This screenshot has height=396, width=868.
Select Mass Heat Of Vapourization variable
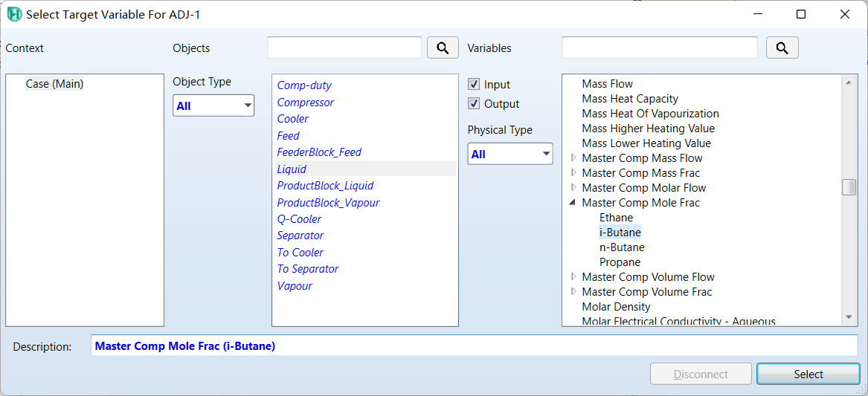click(651, 114)
